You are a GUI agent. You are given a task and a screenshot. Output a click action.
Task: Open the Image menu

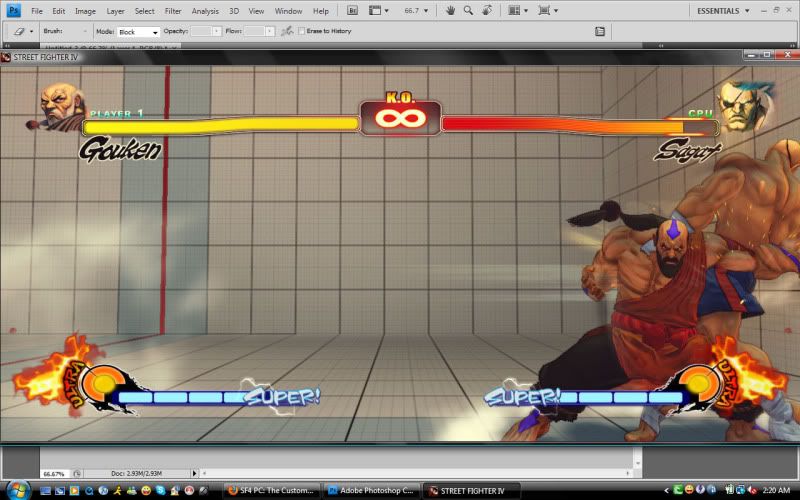(85, 11)
